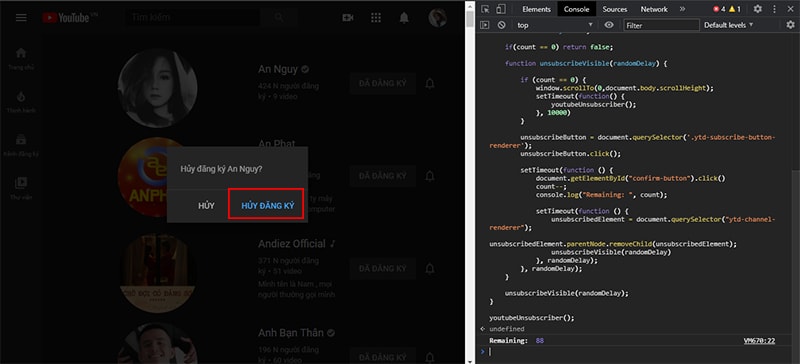800x364 pixels.
Task: Open YouTube notifications bell in header
Action: (x=404, y=18)
